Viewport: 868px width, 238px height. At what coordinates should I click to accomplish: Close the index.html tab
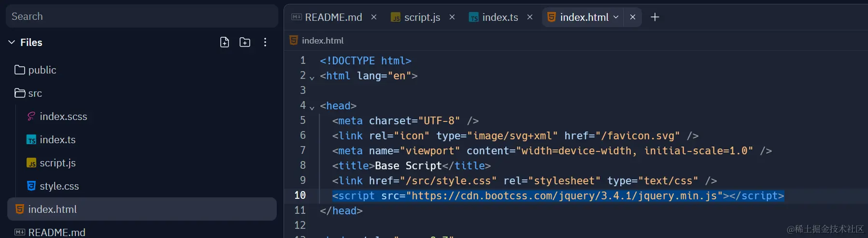pos(633,17)
